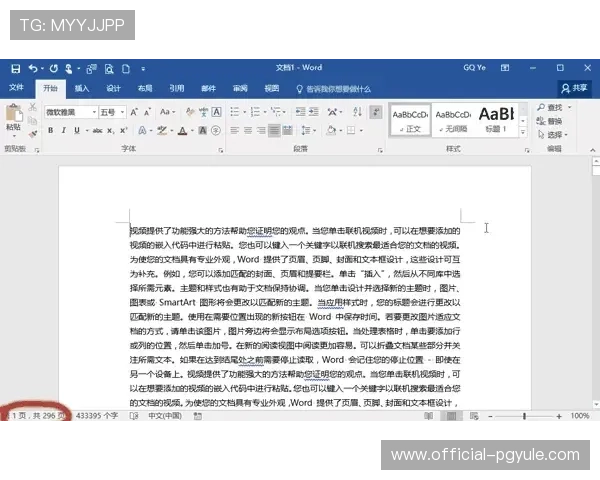
Task: Open the 文件 tab
Action: click(16, 88)
